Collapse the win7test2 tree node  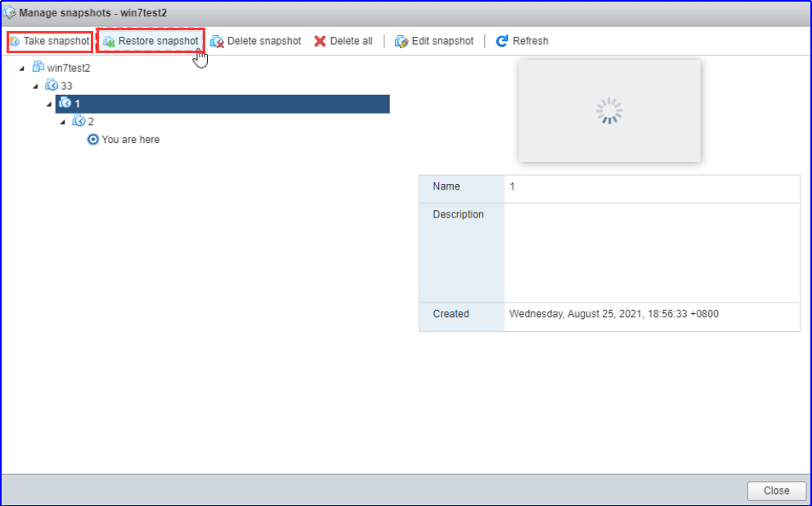(22, 69)
